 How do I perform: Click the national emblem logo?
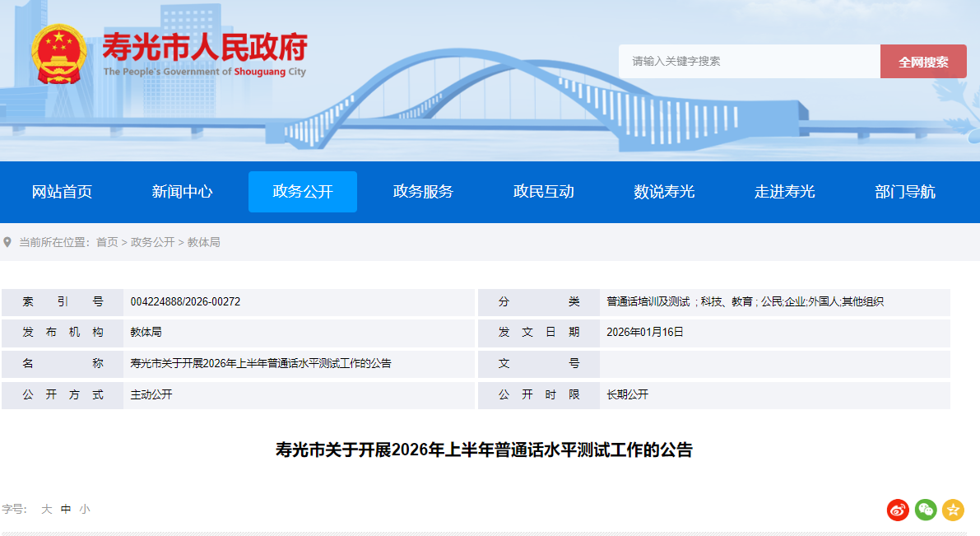click(58, 52)
